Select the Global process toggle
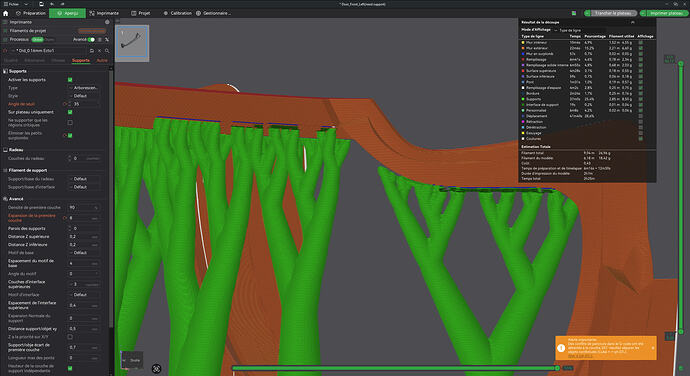 pyautogui.click(x=37, y=40)
